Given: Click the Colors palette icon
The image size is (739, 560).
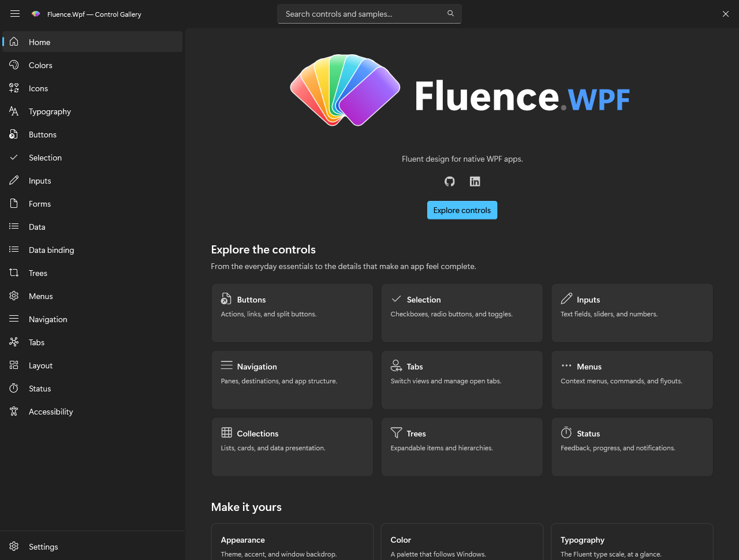Looking at the screenshot, I should (x=14, y=65).
